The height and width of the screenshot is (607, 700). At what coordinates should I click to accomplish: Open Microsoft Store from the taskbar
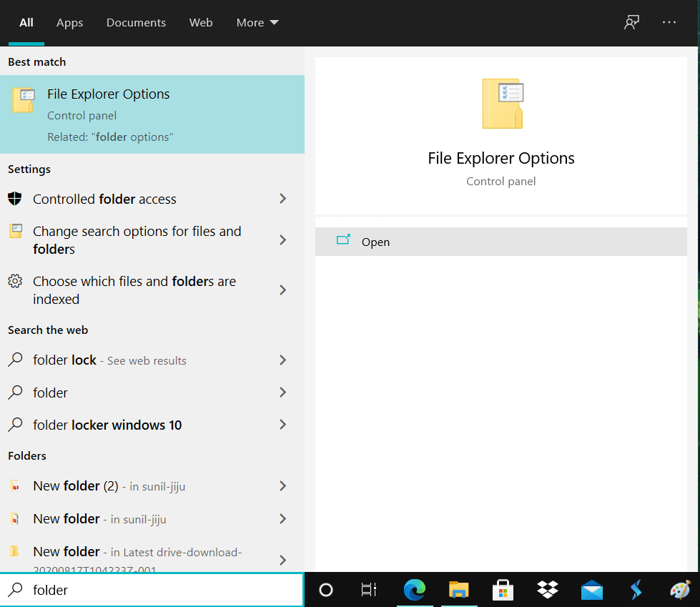click(503, 591)
